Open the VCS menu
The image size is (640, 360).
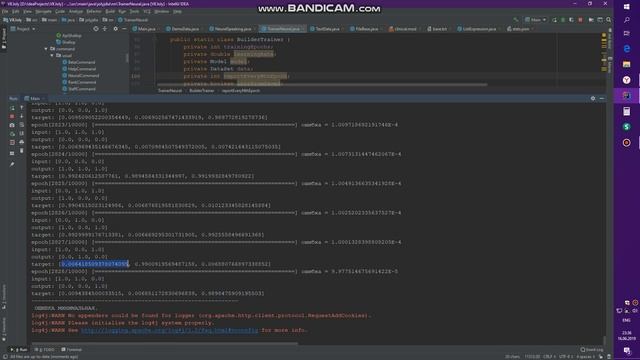(147, 11)
